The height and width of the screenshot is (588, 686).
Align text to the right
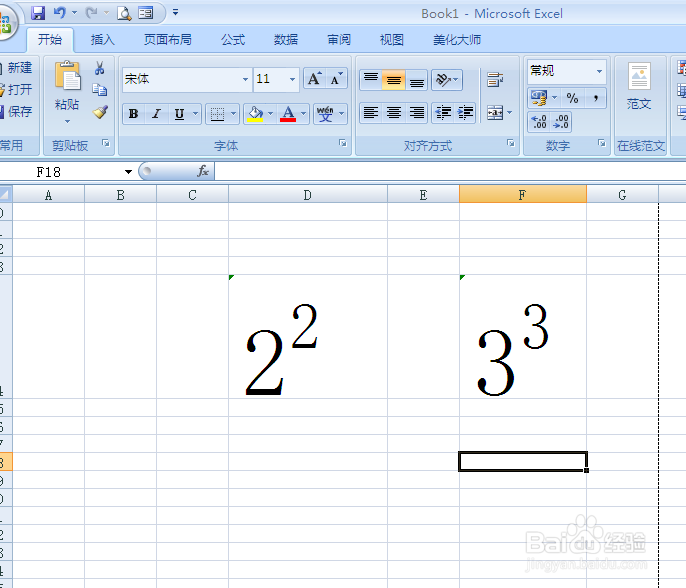[416, 113]
